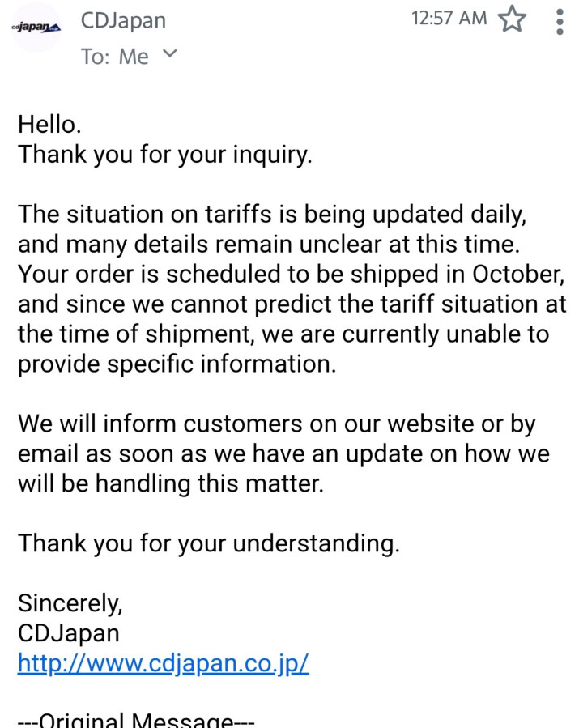579x728 pixels.
Task: Tap the "provide specific information." line
Action: (177, 364)
